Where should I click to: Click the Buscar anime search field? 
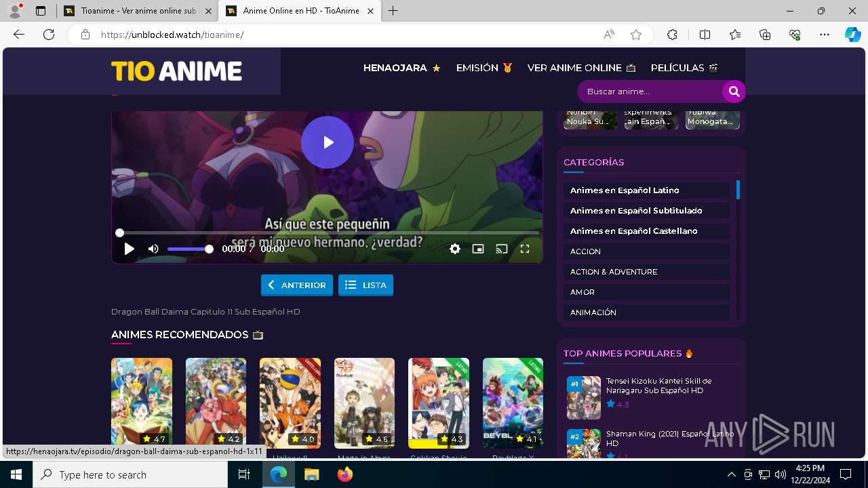[650, 91]
